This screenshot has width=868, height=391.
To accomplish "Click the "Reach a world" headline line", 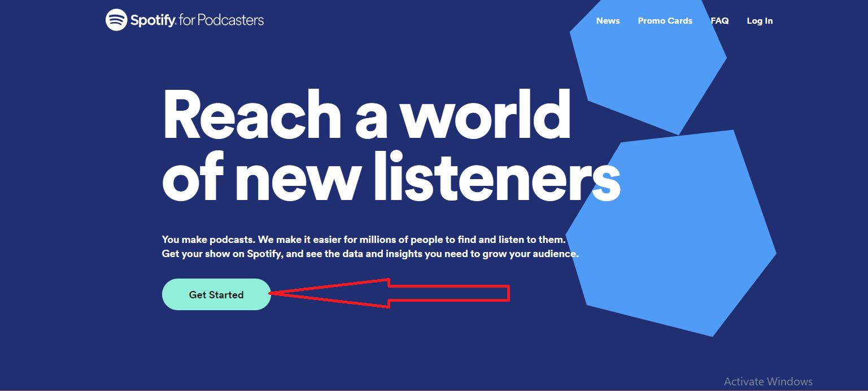I will 367,115.
